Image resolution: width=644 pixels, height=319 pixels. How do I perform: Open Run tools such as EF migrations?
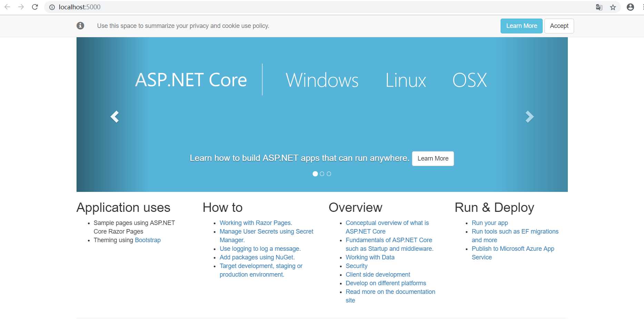tap(515, 236)
